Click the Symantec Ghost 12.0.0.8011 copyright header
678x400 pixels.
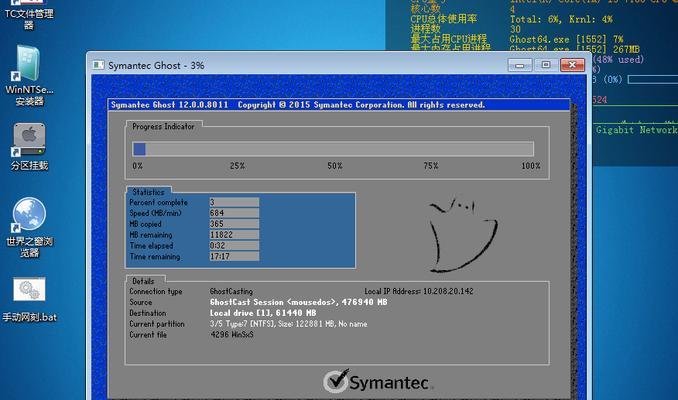[298, 105]
